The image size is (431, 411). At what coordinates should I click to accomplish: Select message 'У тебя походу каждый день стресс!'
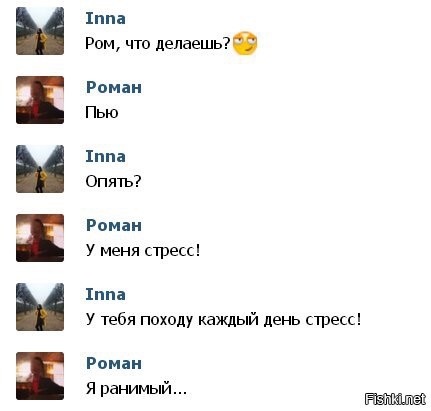[223, 320]
